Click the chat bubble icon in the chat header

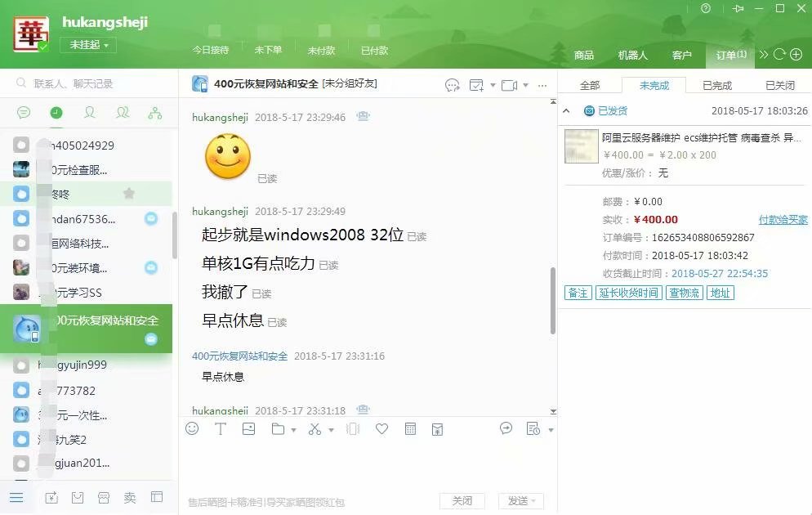coord(452,85)
